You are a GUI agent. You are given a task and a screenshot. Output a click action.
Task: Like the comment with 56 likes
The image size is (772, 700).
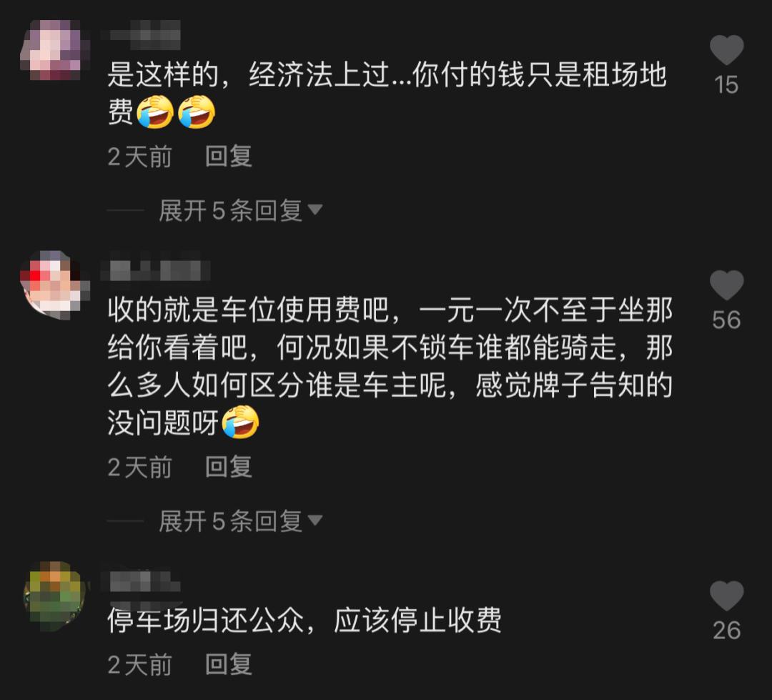pos(726,285)
